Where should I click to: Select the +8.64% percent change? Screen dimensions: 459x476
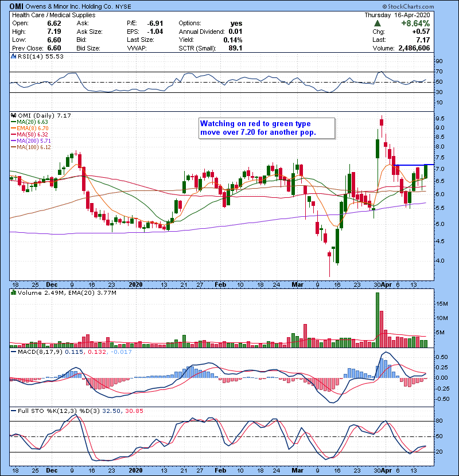[x=415, y=24]
